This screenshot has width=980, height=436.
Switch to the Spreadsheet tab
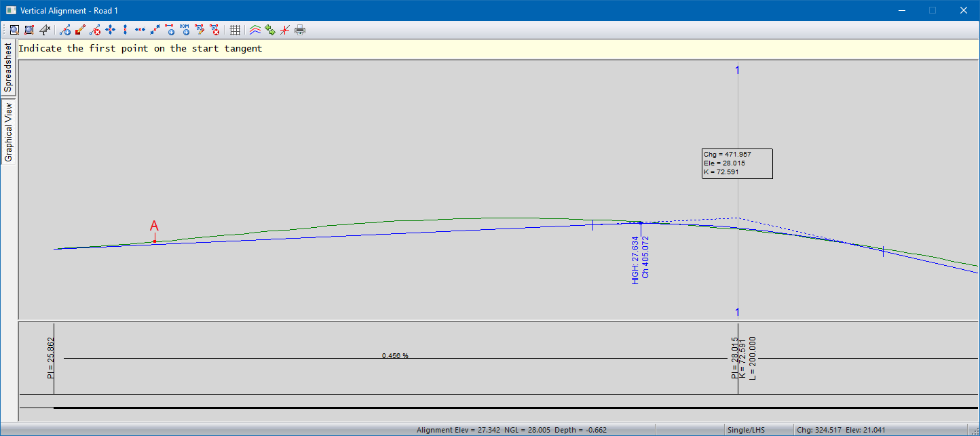click(8, 68)
